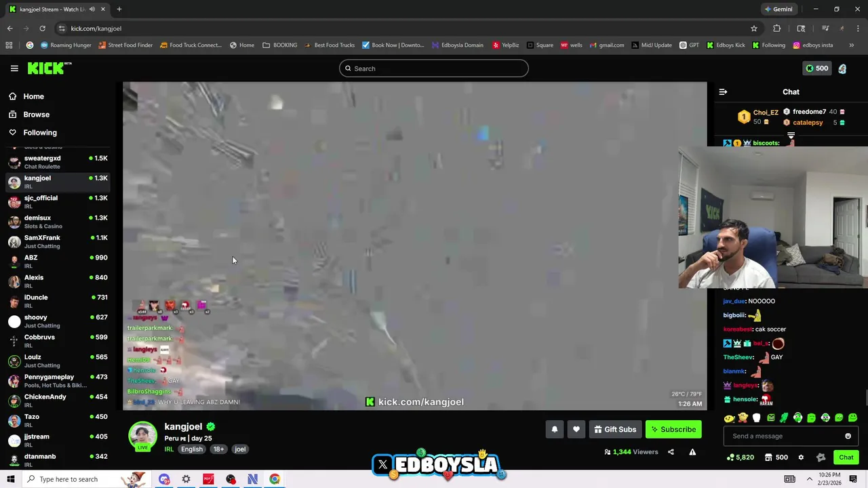868x488 pixels.
Task: Click the joel tag
Action: [240, 449]
